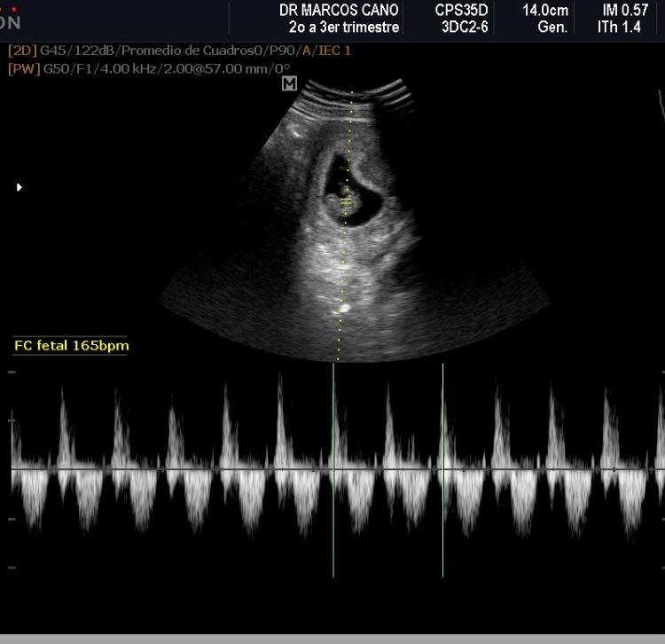Open the 14.0cm depth setting
The width and height of the screenshot is (665, 644).
[545, 11]
